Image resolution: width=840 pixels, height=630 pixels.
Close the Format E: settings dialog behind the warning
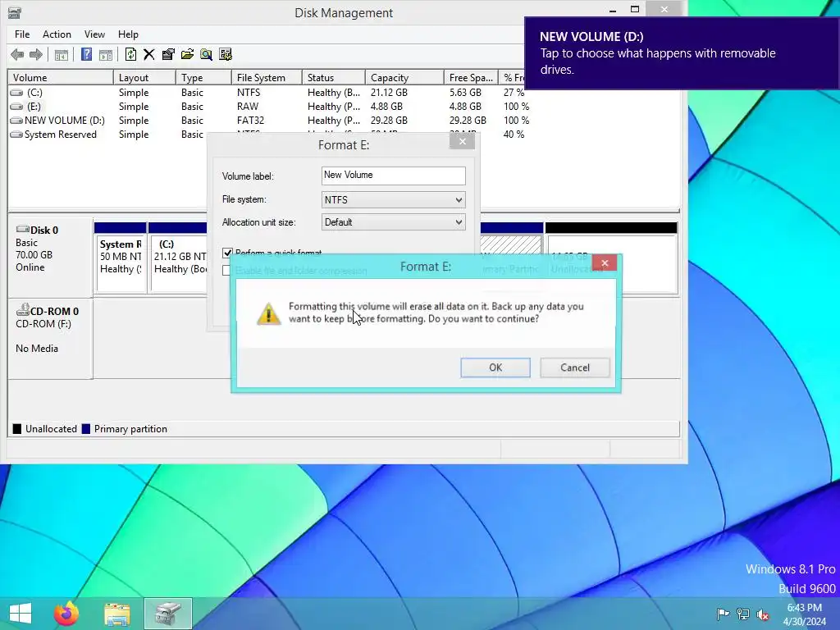[x=463, y=141]
